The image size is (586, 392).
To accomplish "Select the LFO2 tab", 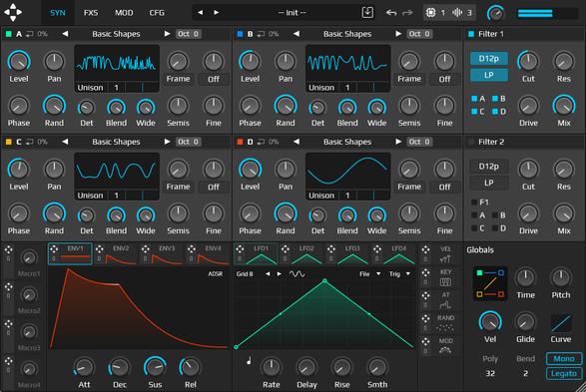I will coord(300,253).
